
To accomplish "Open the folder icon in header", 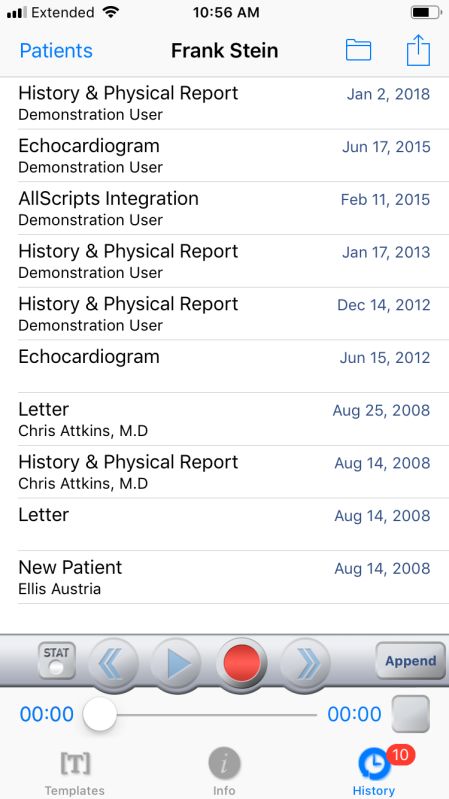I will (x=358, y=50).
